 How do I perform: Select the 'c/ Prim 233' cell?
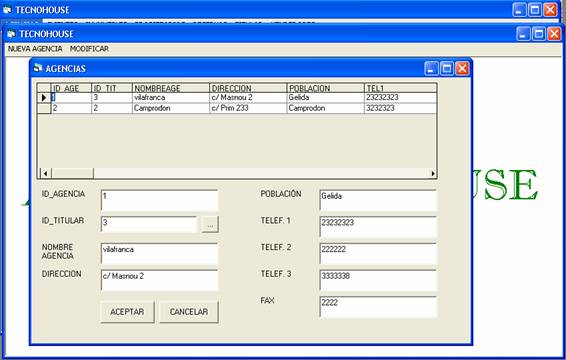point(248,108)
